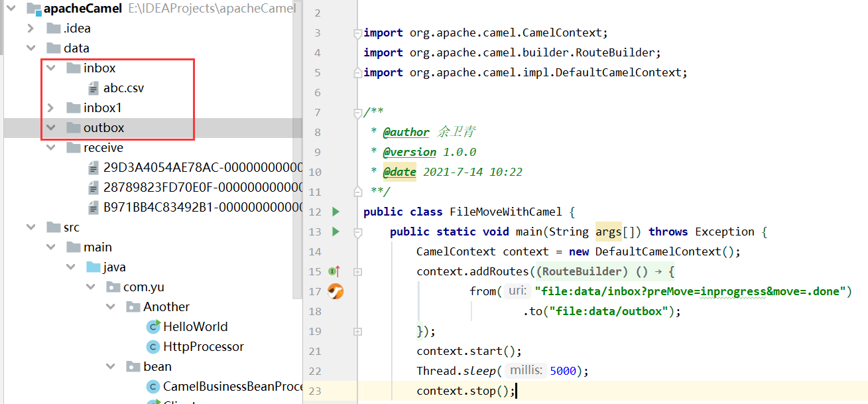Viewport: 868px width, 404px height.
Task: Select the HelloWorld class icon
Action: 153,326
